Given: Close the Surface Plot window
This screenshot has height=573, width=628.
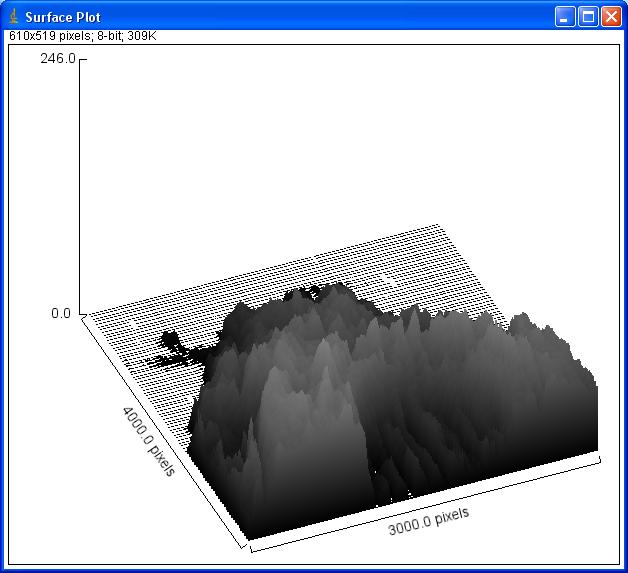Looking at the screenshot, I should click(610, 17).
